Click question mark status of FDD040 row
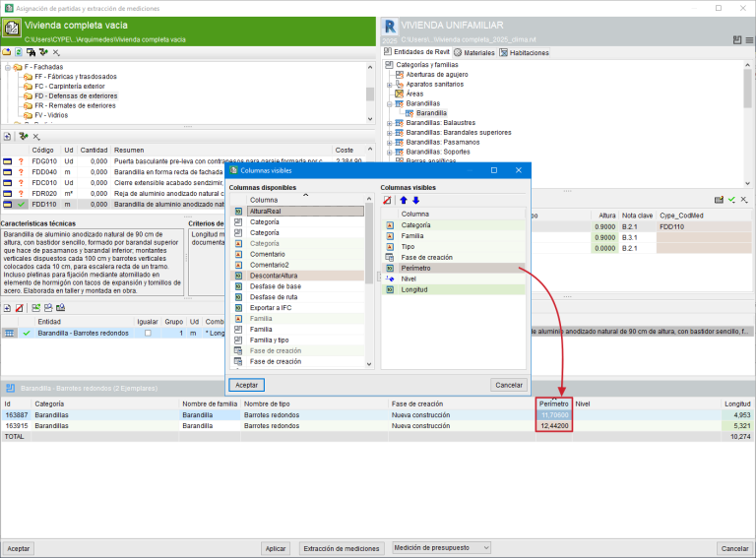 coord(21,172)
